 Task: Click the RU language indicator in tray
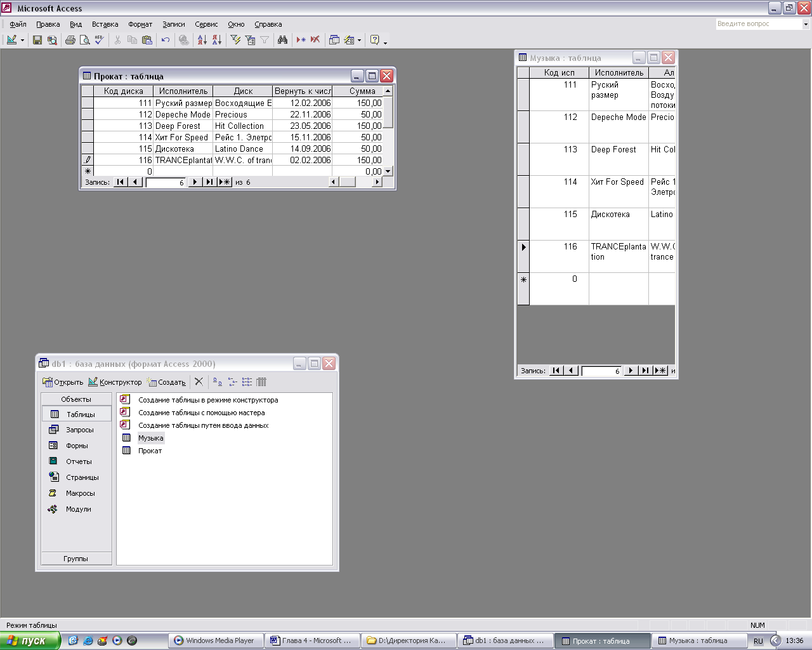pos(758,641)
